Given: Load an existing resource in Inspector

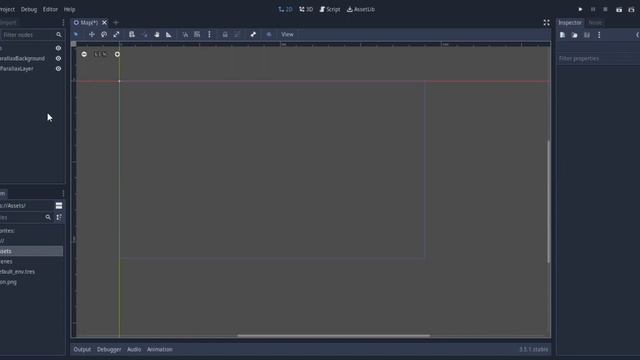Looking at the screenshot, I should (x=575, y=35).
